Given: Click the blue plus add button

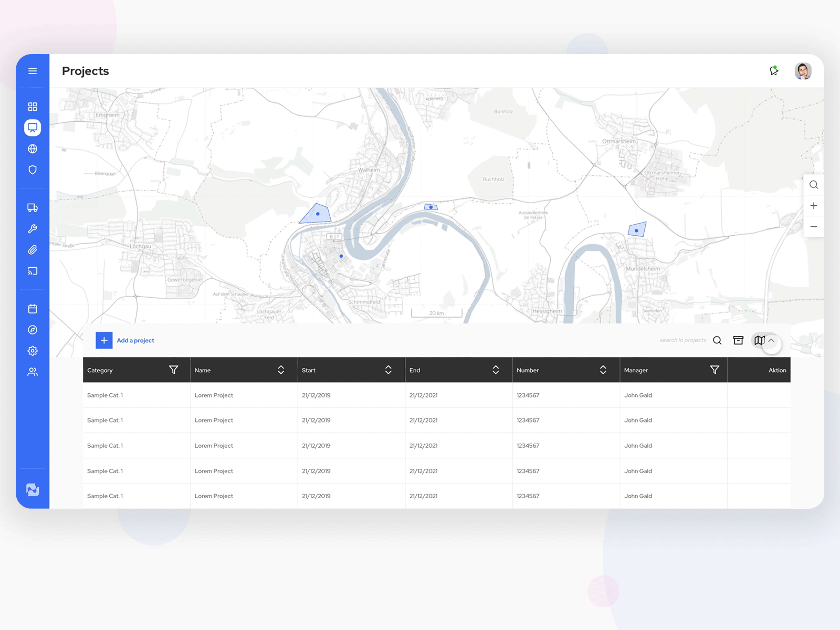Looking at the screenshot, I should 104,340.
